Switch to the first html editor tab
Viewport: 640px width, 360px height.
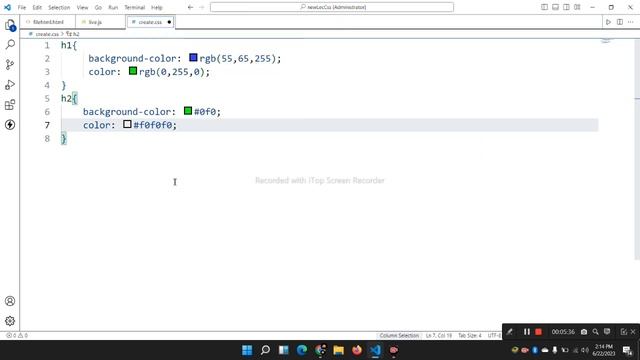[48, 22]
